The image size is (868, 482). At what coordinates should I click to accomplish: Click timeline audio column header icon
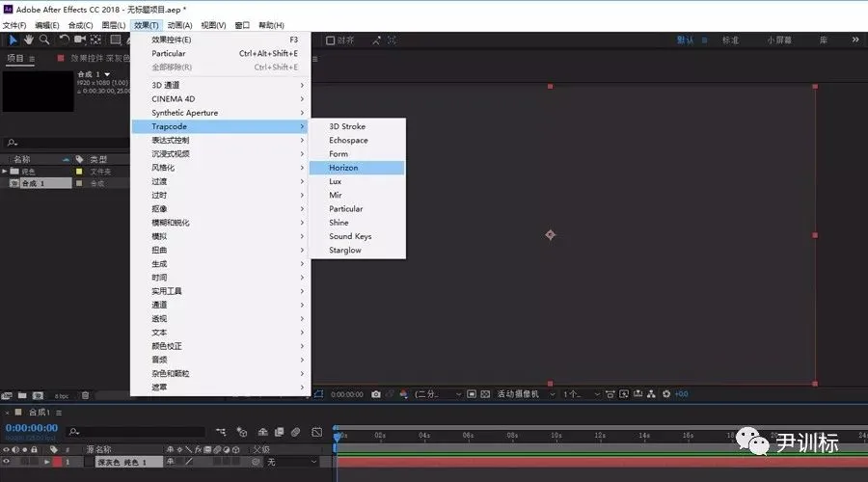(x=15, y=449)
